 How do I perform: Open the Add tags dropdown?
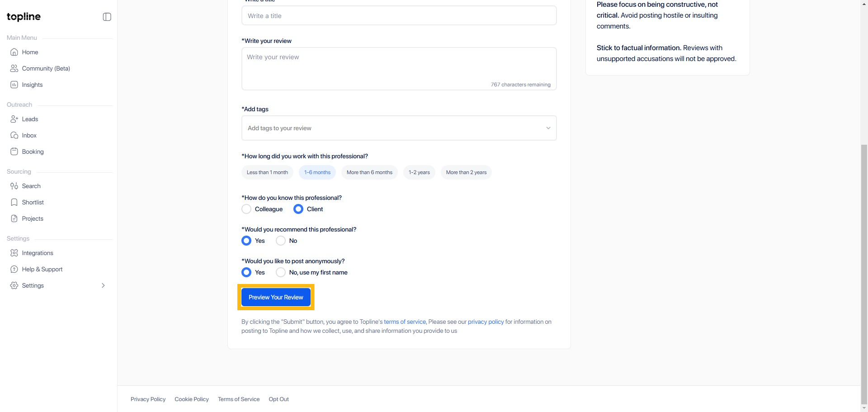(399, 128)
